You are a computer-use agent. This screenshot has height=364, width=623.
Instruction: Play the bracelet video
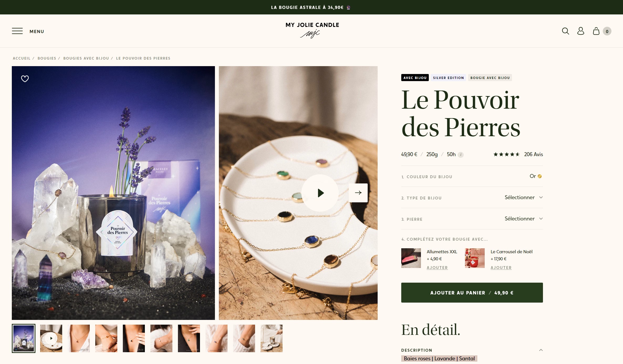pyautogui.click(x=320, y=193)
